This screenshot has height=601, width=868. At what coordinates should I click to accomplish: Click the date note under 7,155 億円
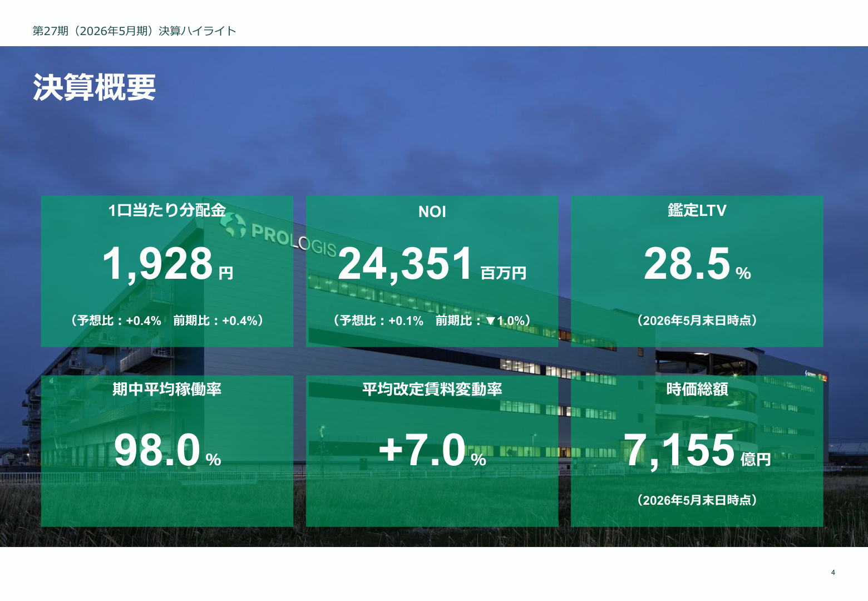click(697, 500)
